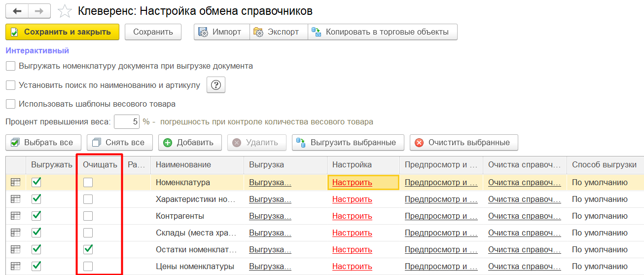
Task: Uncheck Выгружать for Номенклатура
Action: tap(36, 182)
